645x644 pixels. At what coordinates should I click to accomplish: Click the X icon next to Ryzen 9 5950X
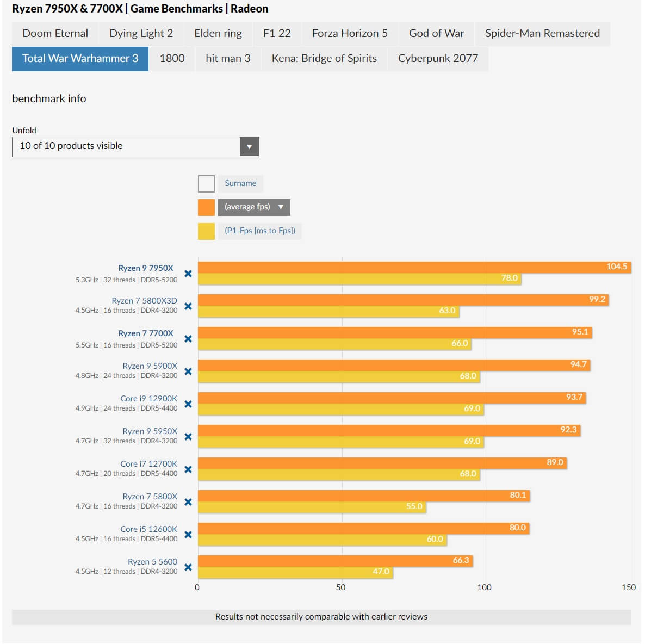coord(188,437)
